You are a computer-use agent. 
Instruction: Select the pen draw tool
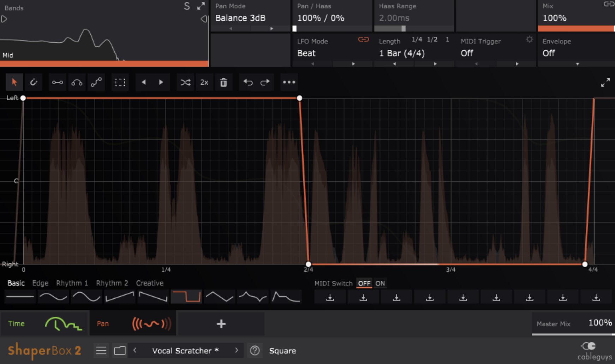click(x=34, y=82)
